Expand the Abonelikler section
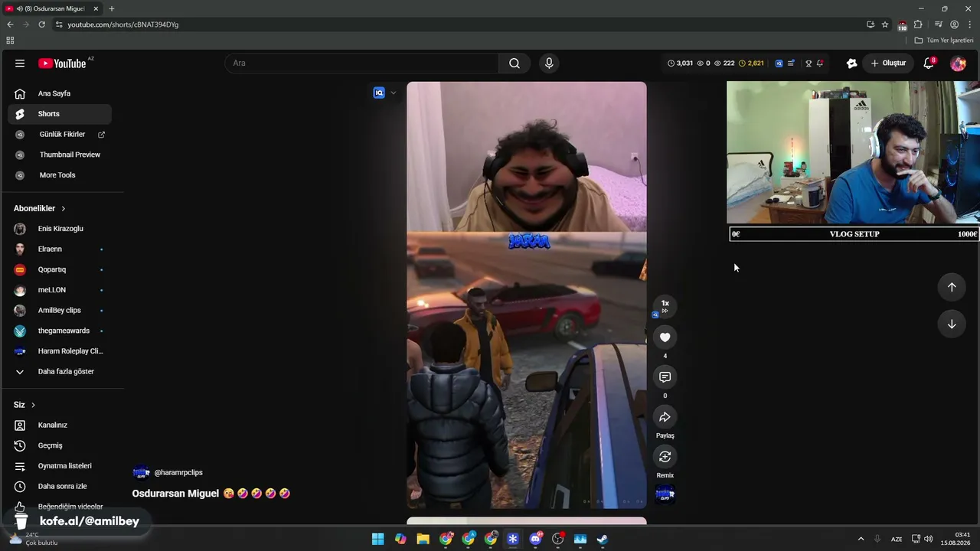980x551 pixels. (40, 208)
